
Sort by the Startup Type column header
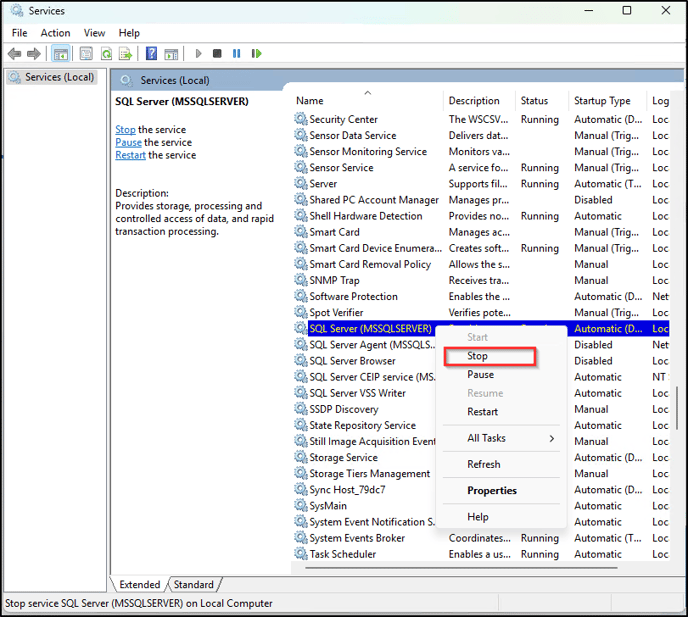(x=607, y=100)
